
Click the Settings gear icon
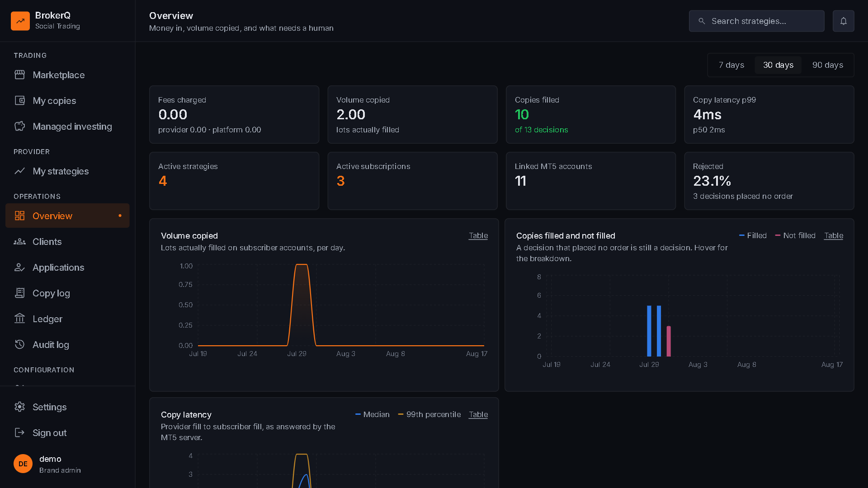point(19,407)
